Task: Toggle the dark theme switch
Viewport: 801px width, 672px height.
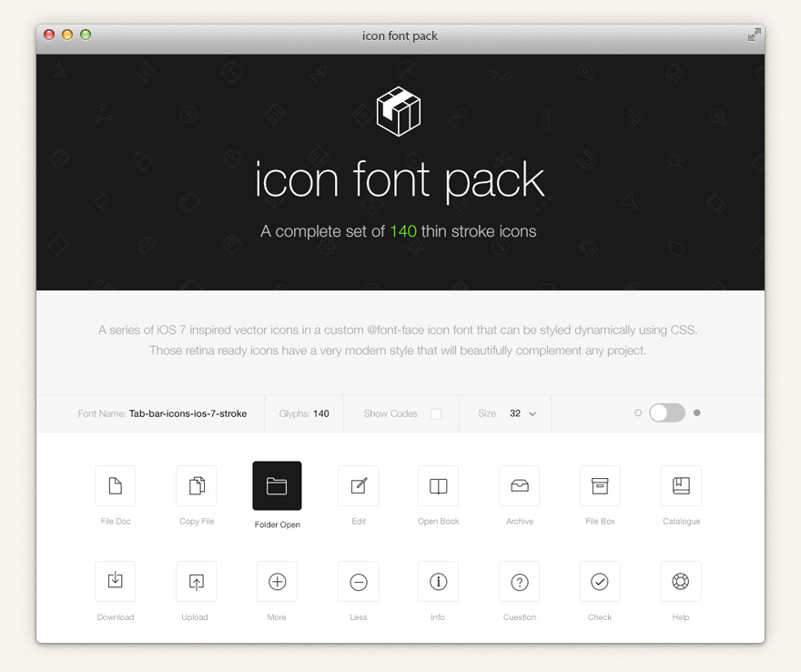Action: point(667,412)
